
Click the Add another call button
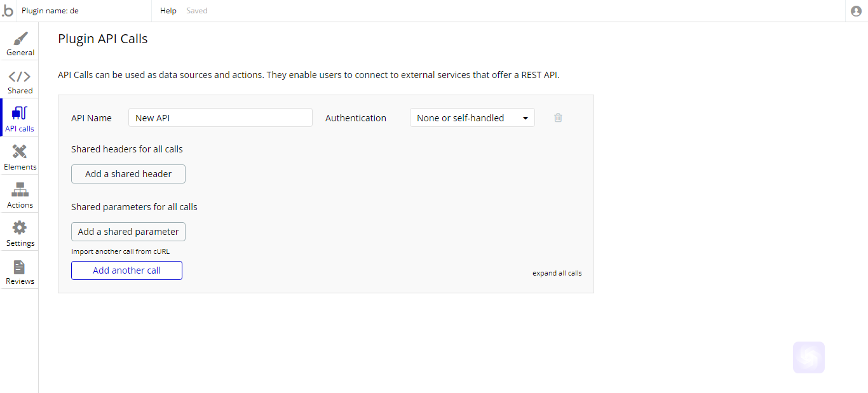point(127,270)
